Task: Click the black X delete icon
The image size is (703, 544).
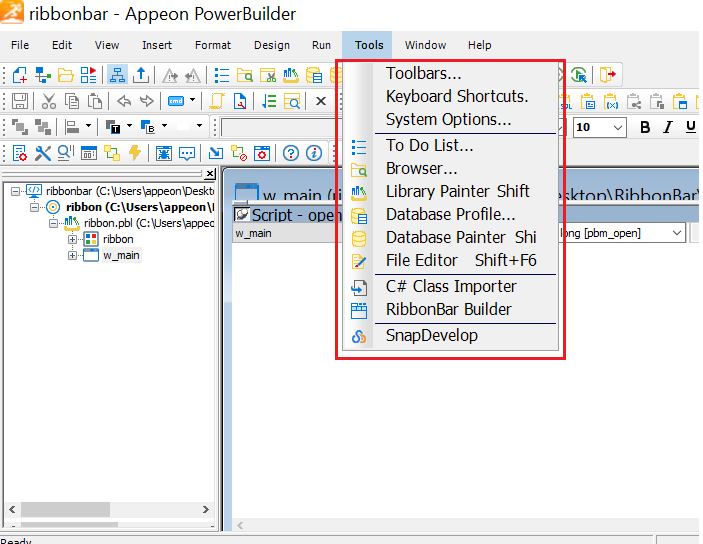Action: (x=321, y=101)
